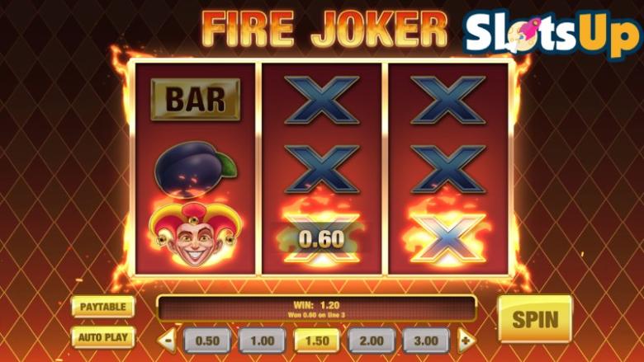Click the burning X on right reel
Image resolution: width=644 pixels, height=362 pixels.
[x=448, y=237]
